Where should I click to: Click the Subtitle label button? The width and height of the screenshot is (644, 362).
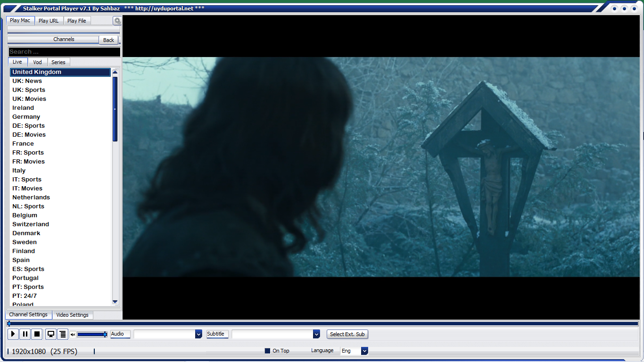pos(217,334)
